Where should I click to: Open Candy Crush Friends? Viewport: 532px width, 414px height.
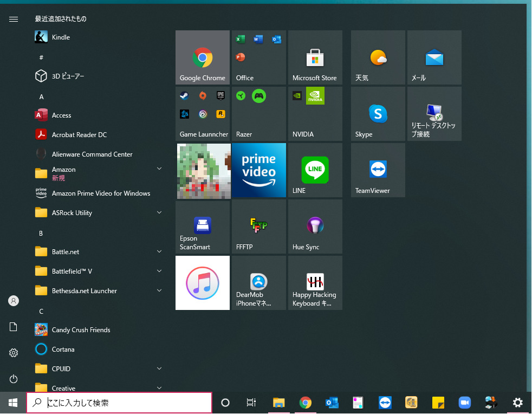point(99,330)
